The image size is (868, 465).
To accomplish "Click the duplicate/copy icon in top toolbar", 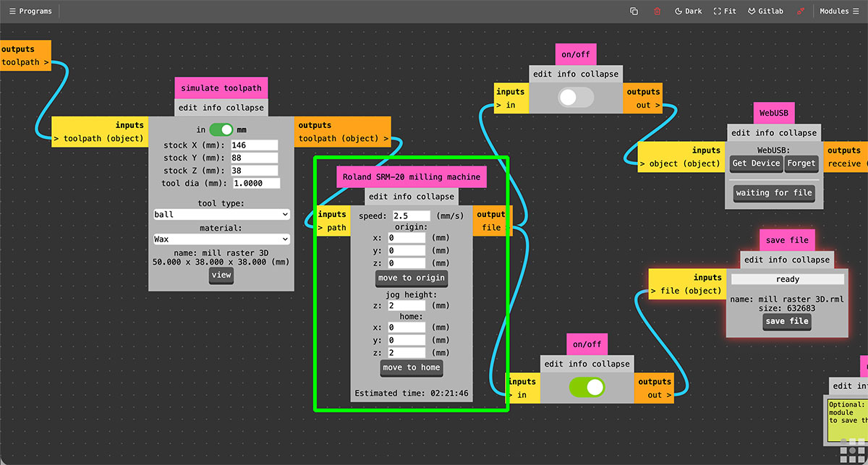I will [634, 12].
